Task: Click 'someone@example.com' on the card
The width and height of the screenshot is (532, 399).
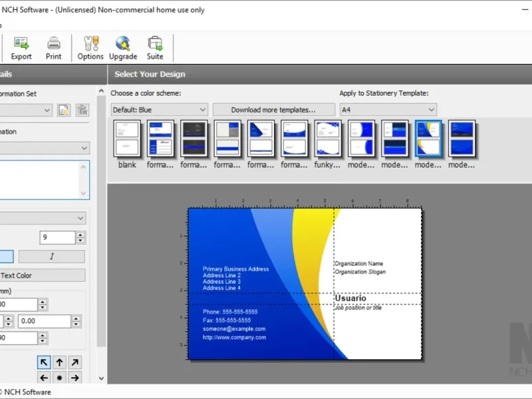Action: 234,329
